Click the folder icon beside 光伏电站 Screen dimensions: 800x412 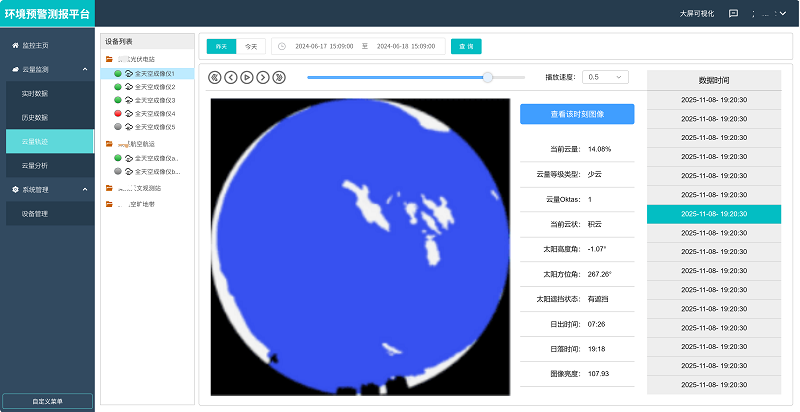point(109,60)
